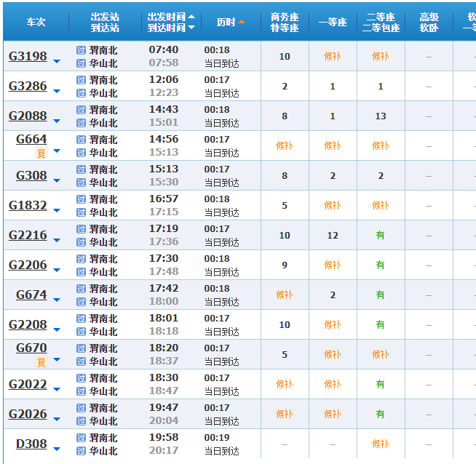
Task: Open train number G308 link
Action: [x=31, y=176]
